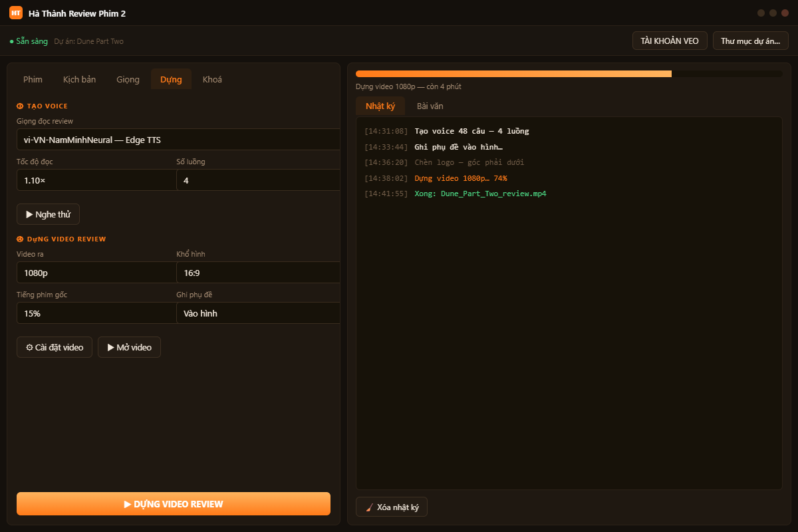This screenshot has width=798, height=532.
Task: Show the Nhật ký log tab
Action: tap(380, 106)
